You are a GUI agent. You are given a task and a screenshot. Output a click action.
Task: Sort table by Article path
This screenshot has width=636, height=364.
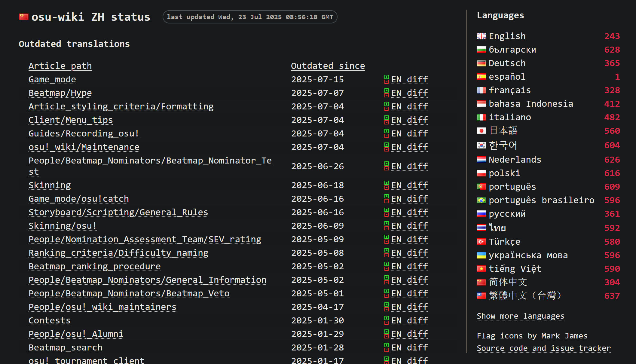click(60, 66)
